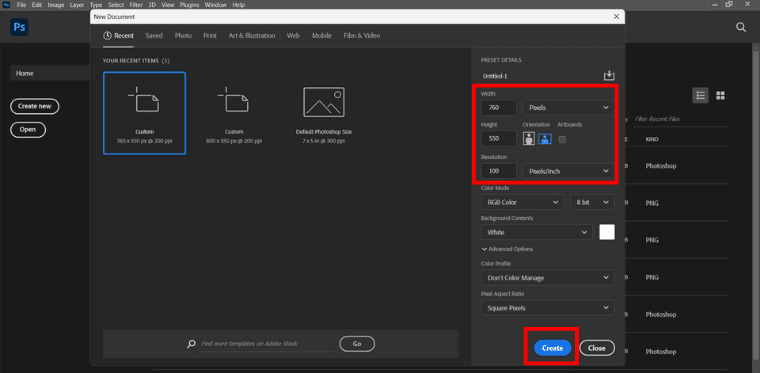Screen dimensions: 760x373
Task: Click the Photoshop icon in the title bar
Action: [6, 5]
